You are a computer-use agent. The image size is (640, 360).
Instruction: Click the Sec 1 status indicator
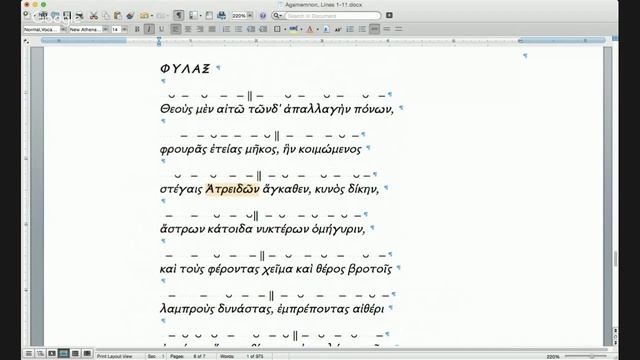pos(156,356)
